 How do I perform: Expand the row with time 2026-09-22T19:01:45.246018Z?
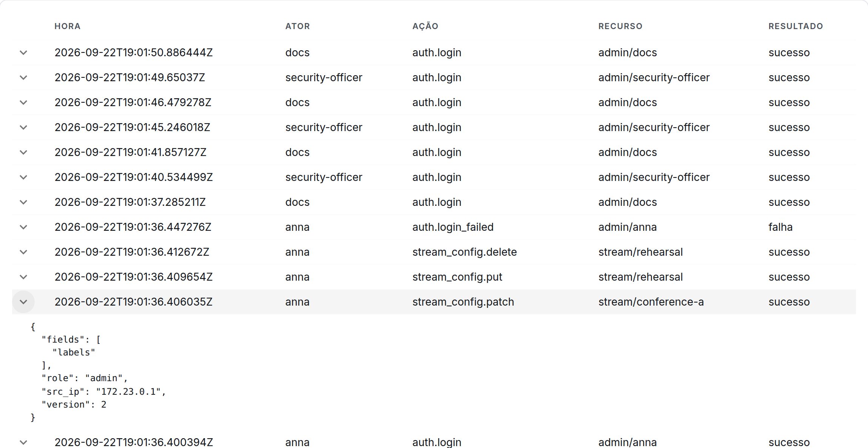click(23, 127)
